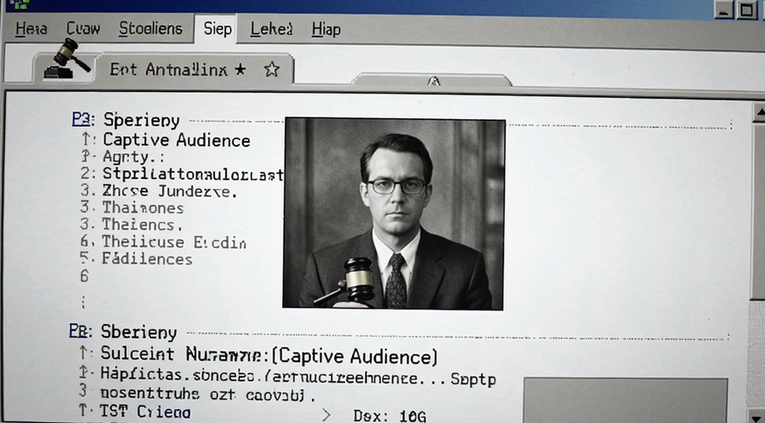The image size is (765, 423).
Task: Select the Theiicuse E:cdin row
Action: tap(163, 242)
